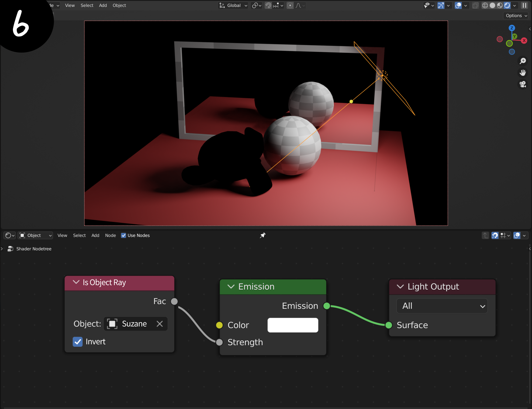The image size is (532, 409).
Task: Open the snapping increment options
Action: pos(278,5)
